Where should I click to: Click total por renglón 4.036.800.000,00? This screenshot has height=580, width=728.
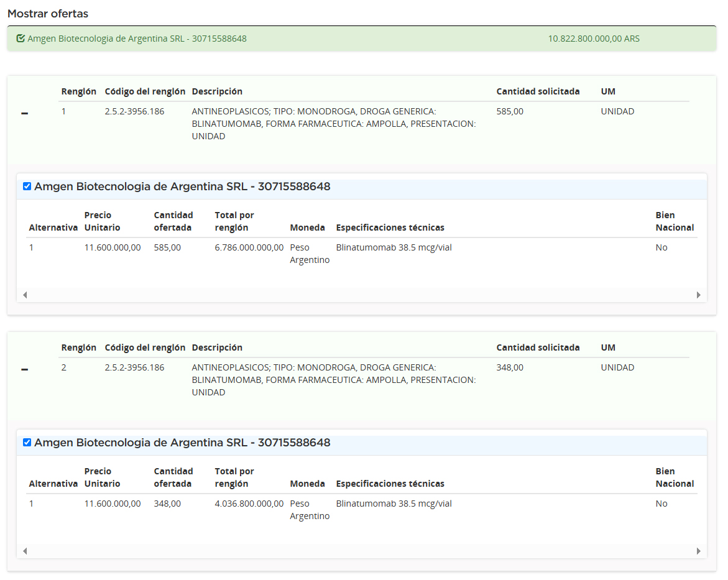click(x=249, y=504)
